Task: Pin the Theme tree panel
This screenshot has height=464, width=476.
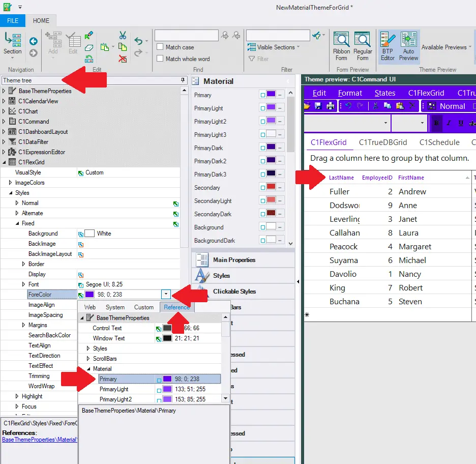Action: 183,80
